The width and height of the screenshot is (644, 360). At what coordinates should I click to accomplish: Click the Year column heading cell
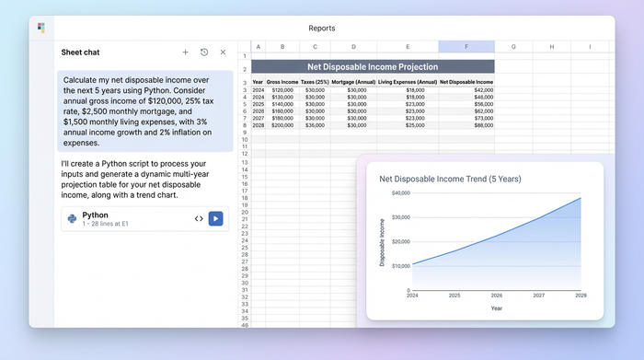pos(258,82)
